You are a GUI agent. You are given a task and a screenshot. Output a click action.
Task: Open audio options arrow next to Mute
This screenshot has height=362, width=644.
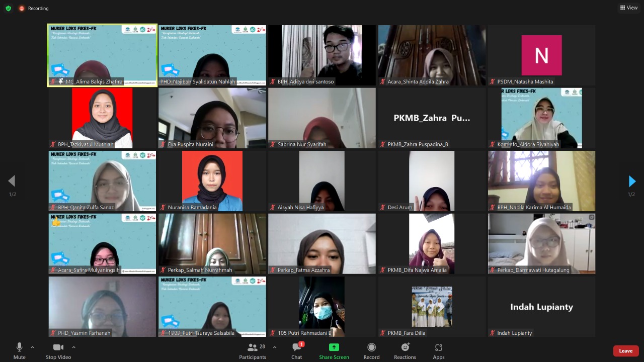point(33,347)
